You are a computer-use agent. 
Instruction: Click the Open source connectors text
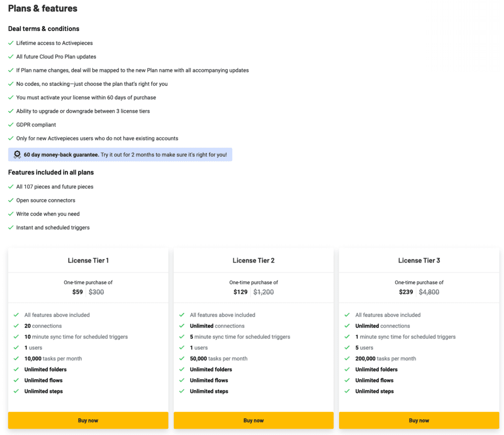[x=46, y=201]
